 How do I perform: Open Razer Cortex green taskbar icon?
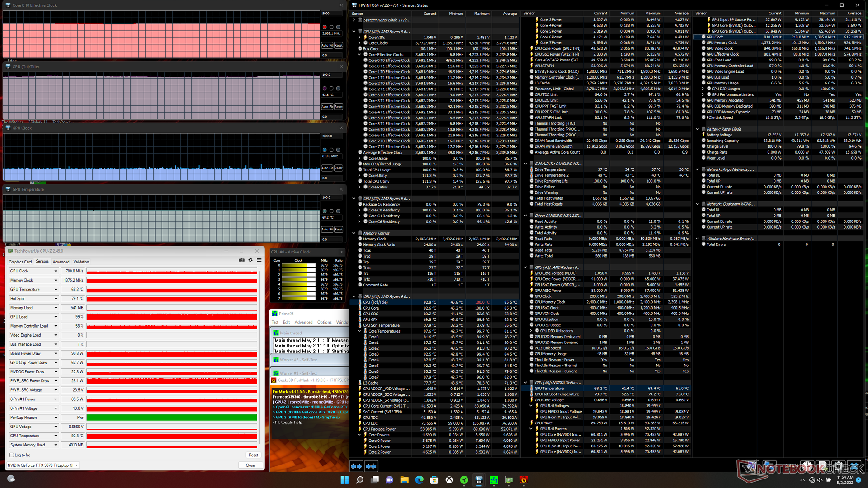click(x=464, y=480)
